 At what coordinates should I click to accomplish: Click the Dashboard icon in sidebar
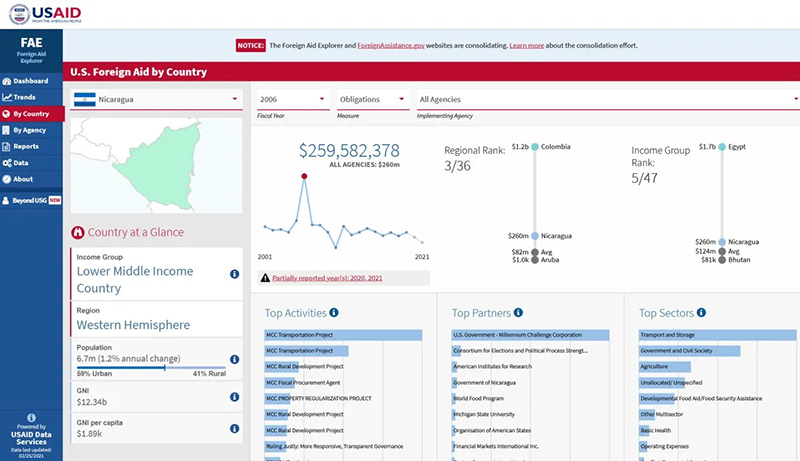pyautogui.click(x=8, y=81)
